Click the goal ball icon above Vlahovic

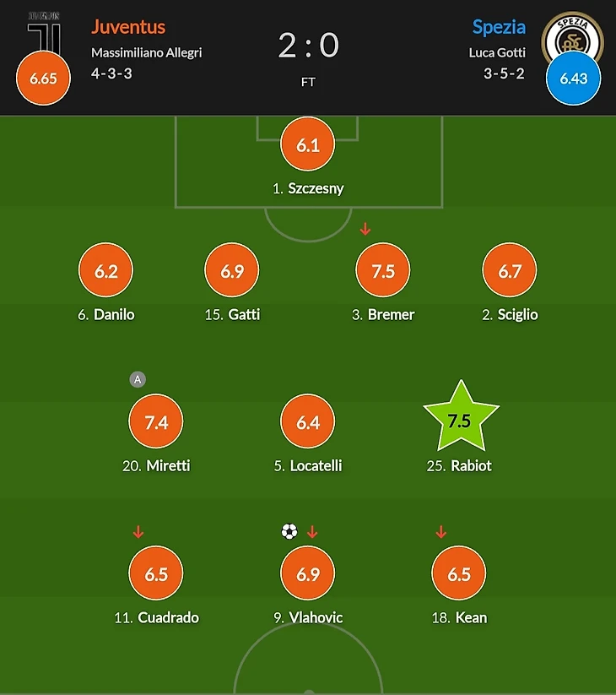pos(289,531)
